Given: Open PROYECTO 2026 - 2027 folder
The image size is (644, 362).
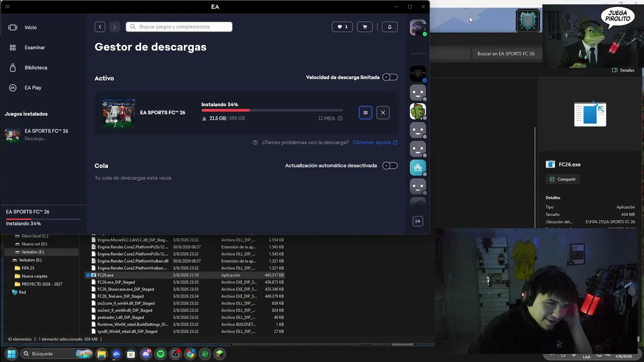Looking at the screenshot, I should click(42, 285).
